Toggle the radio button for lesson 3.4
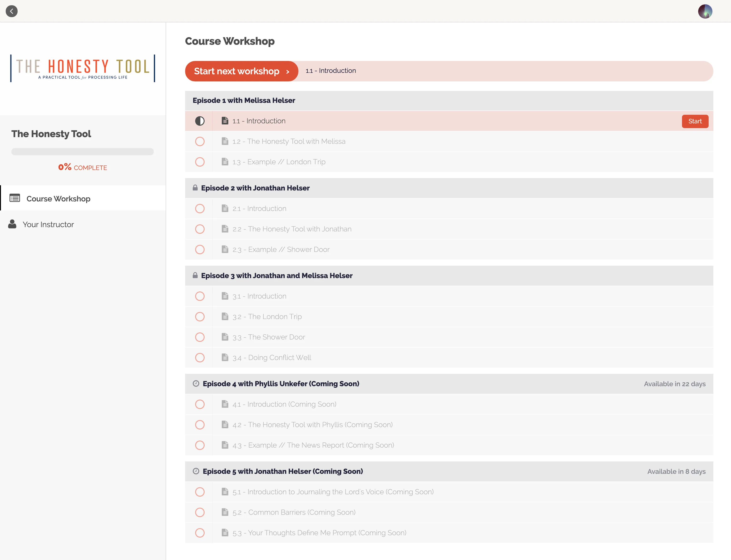Image resolution: width=731 pixels, height=560 pixels. (x=200, y=358)
